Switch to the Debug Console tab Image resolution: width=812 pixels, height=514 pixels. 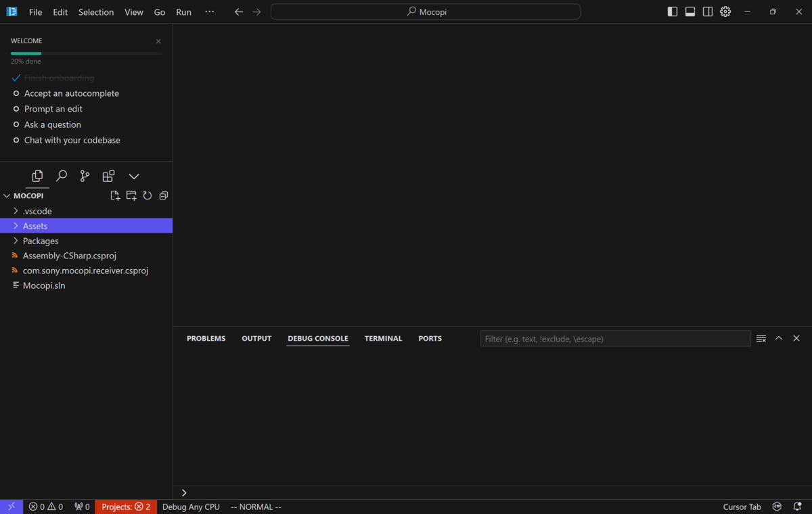coord(318,338)
